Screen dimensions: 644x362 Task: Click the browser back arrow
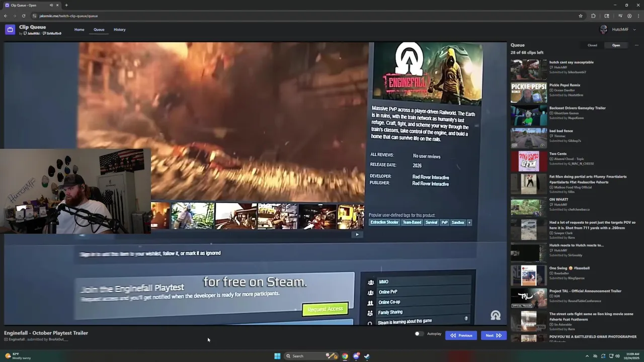tap(6, 16)
